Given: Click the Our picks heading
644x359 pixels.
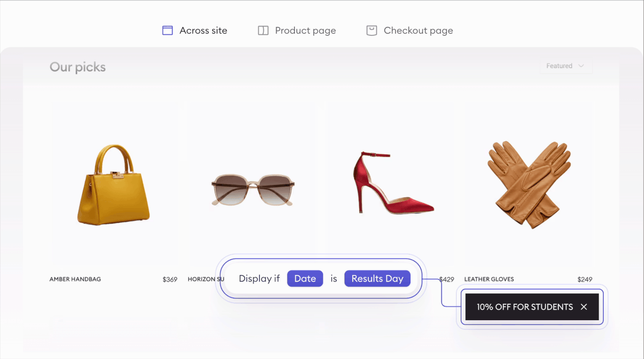Looking at the screenshot, I should pos(77,67).
